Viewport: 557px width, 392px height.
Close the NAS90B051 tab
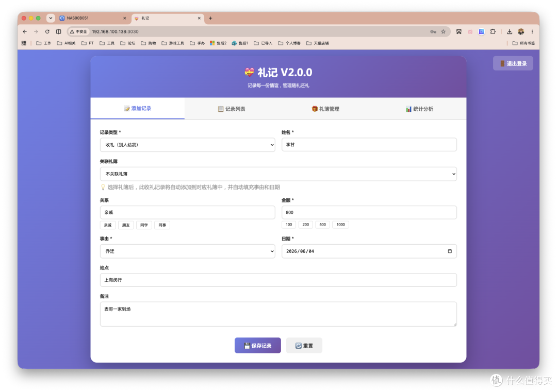(x=124, y=18)
